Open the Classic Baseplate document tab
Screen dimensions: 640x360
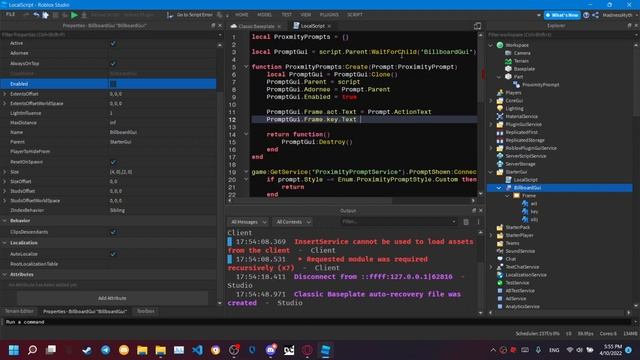(x=256, y=26)
